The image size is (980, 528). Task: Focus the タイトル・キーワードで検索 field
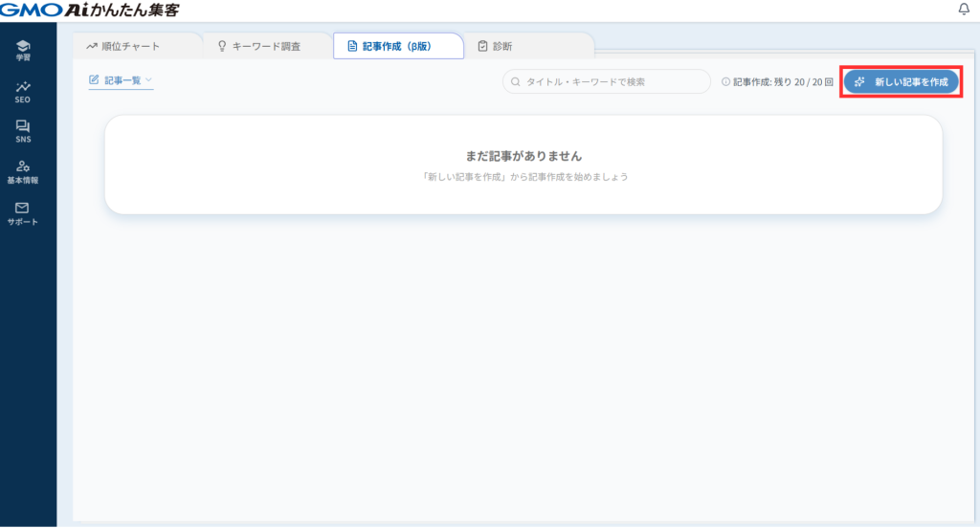[612, 82]
